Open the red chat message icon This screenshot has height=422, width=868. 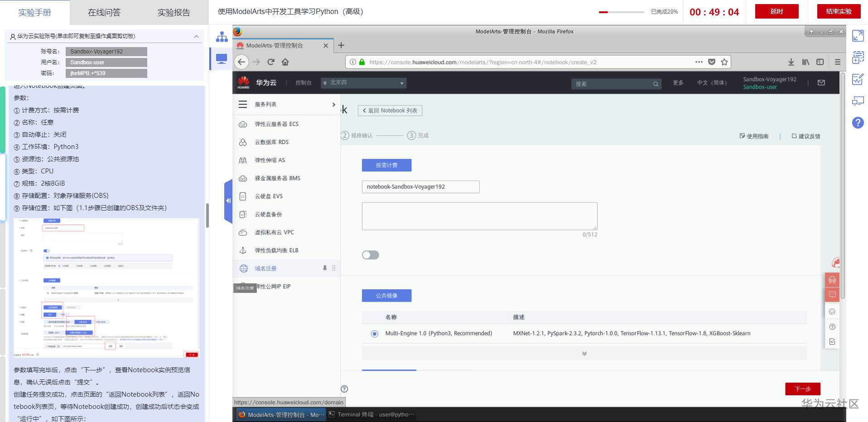832,294
